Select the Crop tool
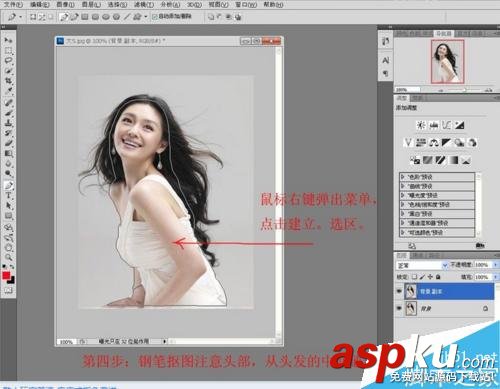Viewport: 500px width, 389px height. coord(8,81)
